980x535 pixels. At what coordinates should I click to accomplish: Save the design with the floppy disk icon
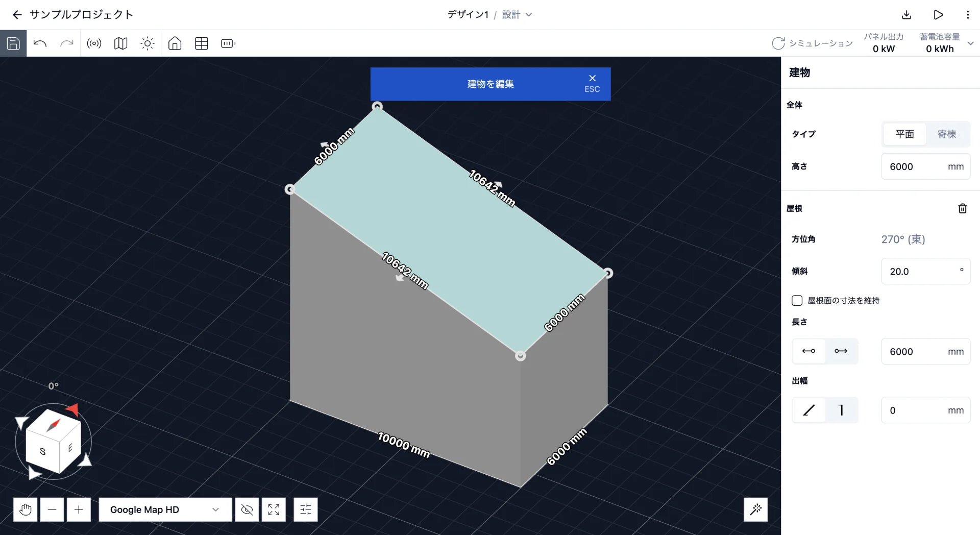[13, 43]
